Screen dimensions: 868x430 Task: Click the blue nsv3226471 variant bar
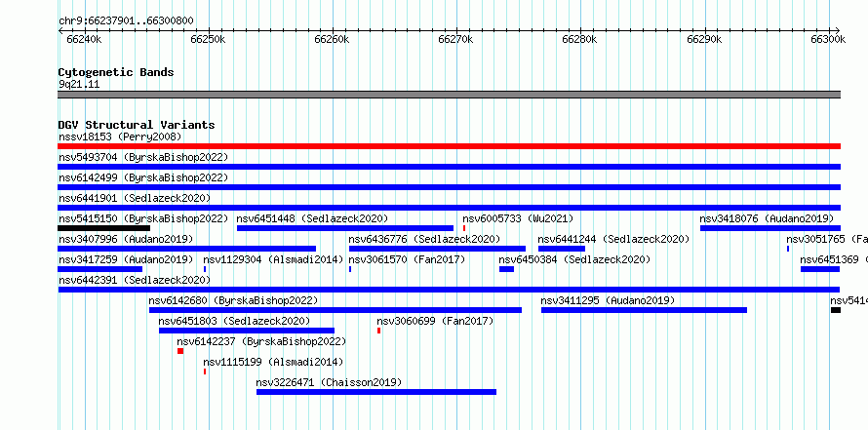point(376,392)
